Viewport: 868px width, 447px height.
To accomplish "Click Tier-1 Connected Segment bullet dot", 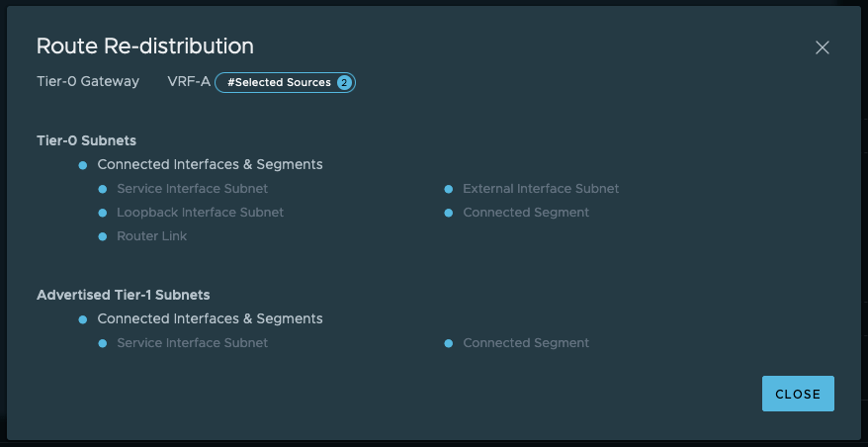I will coord(449,343).
